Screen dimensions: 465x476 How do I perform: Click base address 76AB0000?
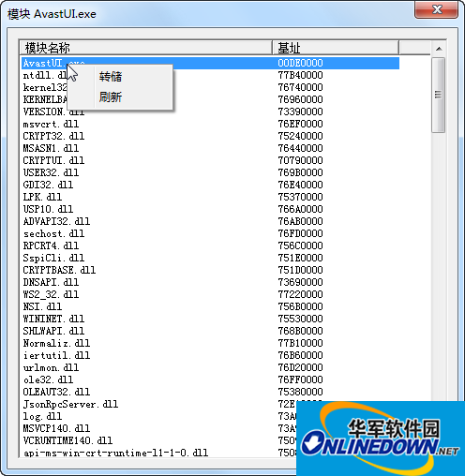point(300,221)
